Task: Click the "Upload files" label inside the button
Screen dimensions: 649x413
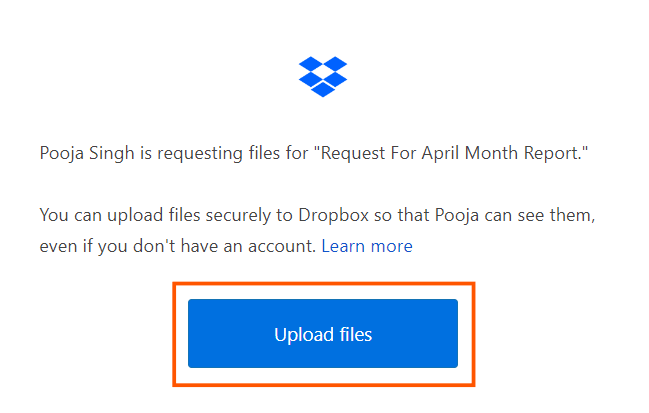Action: click(x=323, y=334)
